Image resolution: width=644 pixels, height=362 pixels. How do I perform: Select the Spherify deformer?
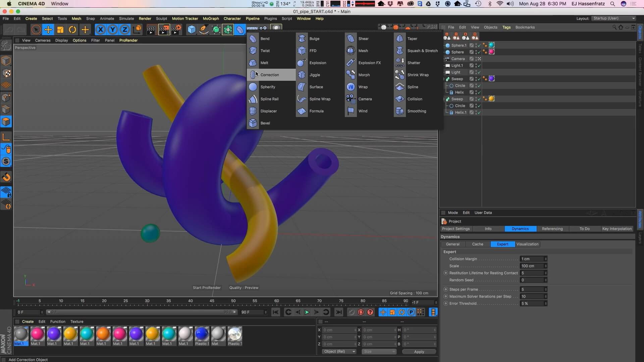267,87
